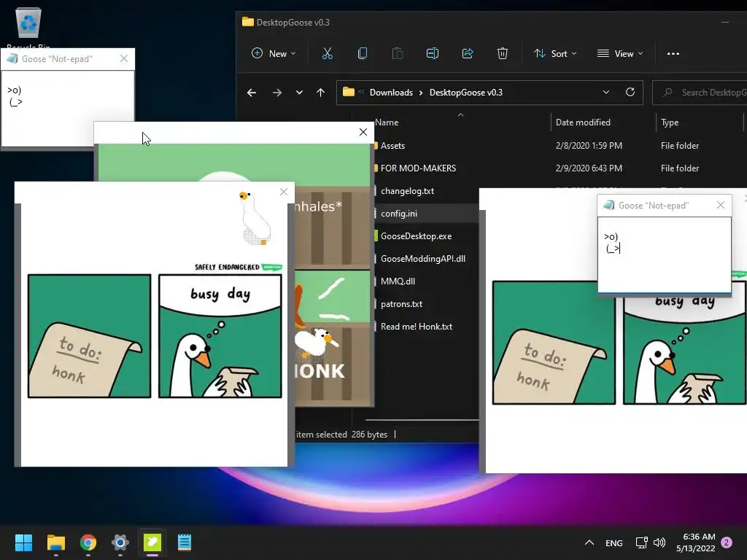The width and height of the screenshot is (747, 560).
Task: Select GooseDesktop.exe in the file list
Action: (x=416, y=236)
